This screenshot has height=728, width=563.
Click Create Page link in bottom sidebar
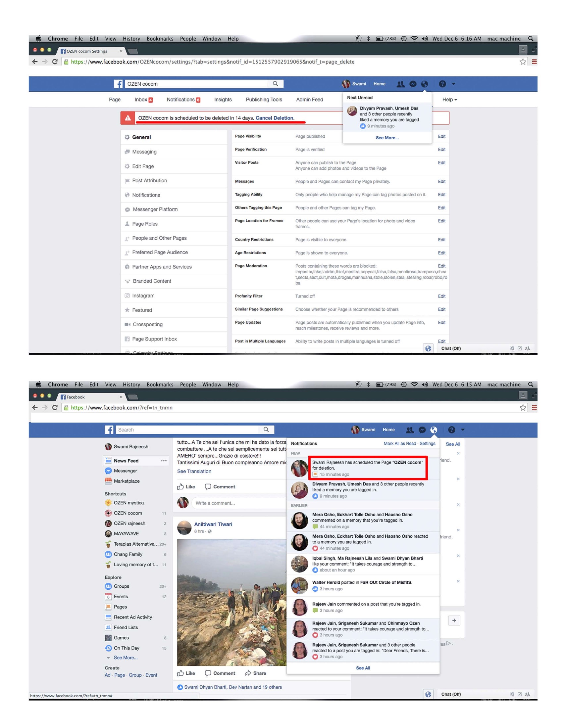(120, 675)
